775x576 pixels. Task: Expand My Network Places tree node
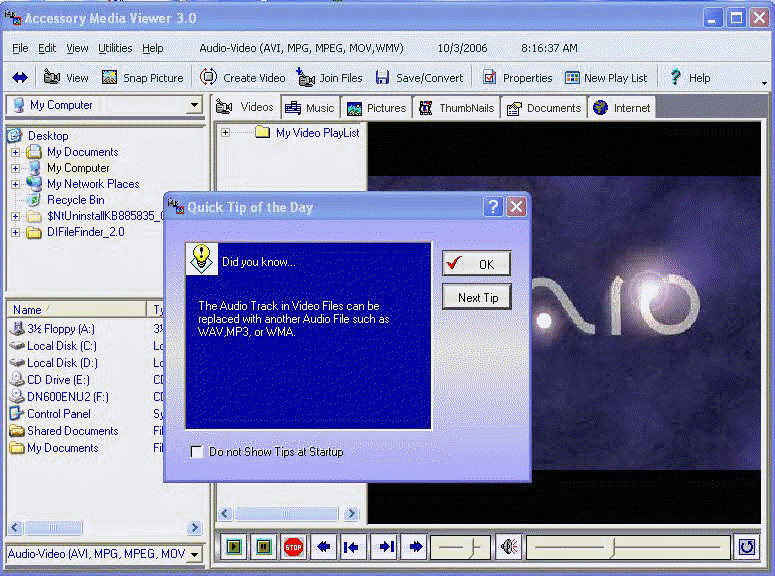pyautogui.click(x=16, y=184)
